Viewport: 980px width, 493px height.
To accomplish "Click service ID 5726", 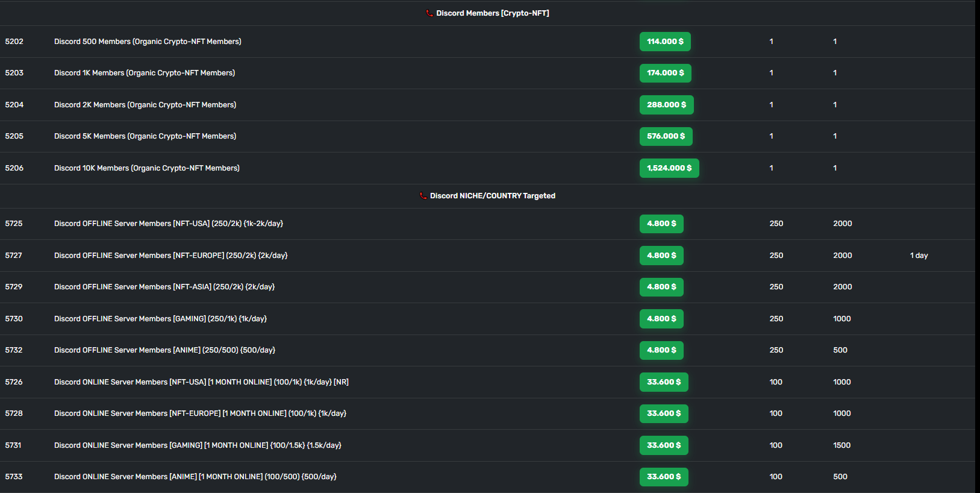I will pyautogui.click(x=14, y=382).
